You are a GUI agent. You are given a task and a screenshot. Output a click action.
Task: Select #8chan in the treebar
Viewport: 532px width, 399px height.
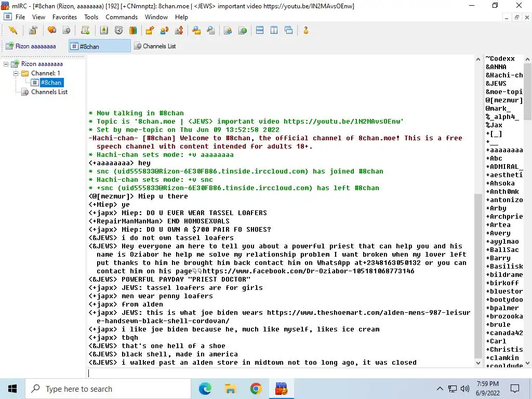(x=51, y=83)
